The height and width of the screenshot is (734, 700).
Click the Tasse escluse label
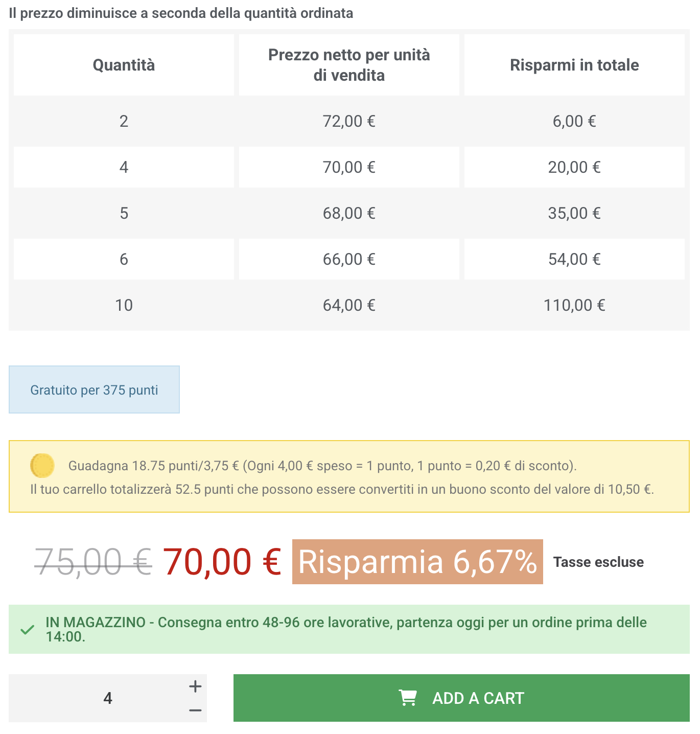coord(598,562)
